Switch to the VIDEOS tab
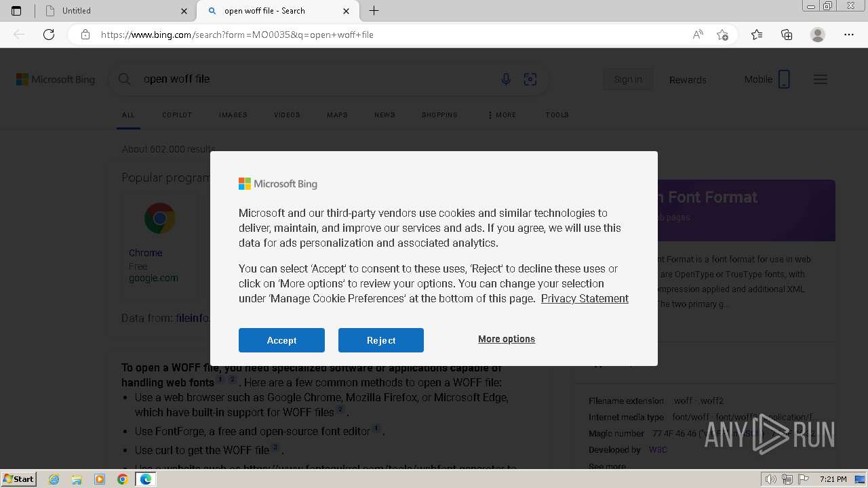868x488 pixels. point(287,115)
